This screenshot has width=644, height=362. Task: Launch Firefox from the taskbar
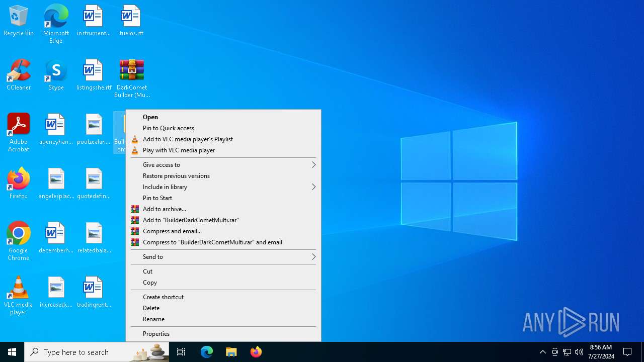pos(256,352)
